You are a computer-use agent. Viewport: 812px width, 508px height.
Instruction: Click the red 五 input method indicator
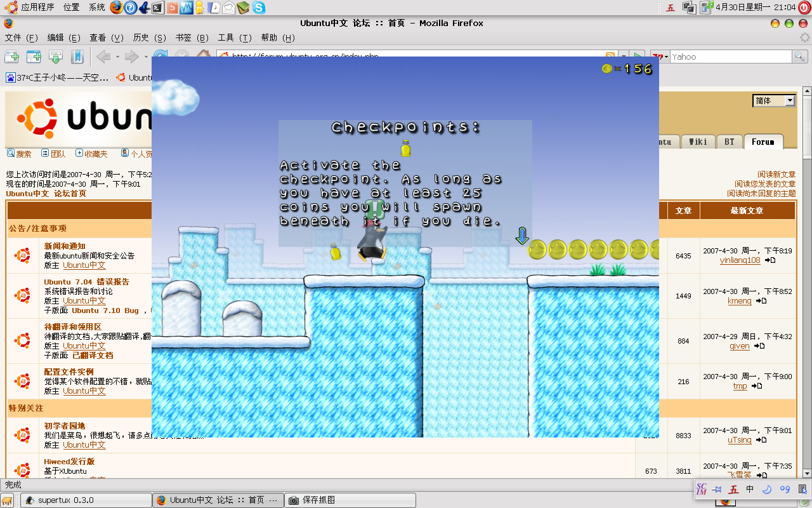[671, 8]
